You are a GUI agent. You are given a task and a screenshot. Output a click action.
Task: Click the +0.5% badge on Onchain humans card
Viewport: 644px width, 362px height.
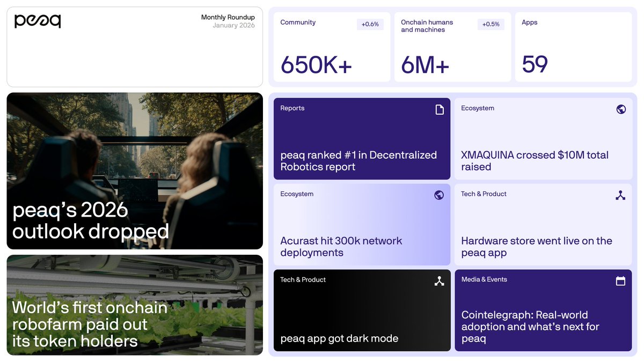[491, 25]
